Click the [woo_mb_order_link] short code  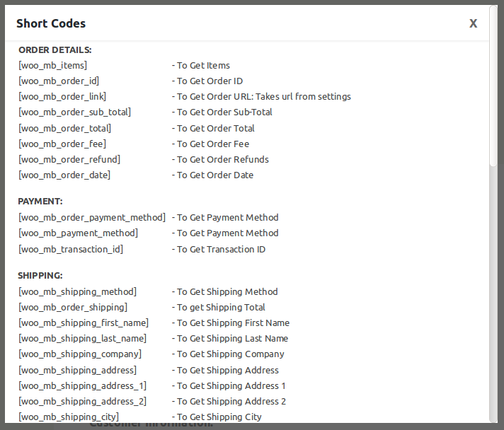point(62,96)
